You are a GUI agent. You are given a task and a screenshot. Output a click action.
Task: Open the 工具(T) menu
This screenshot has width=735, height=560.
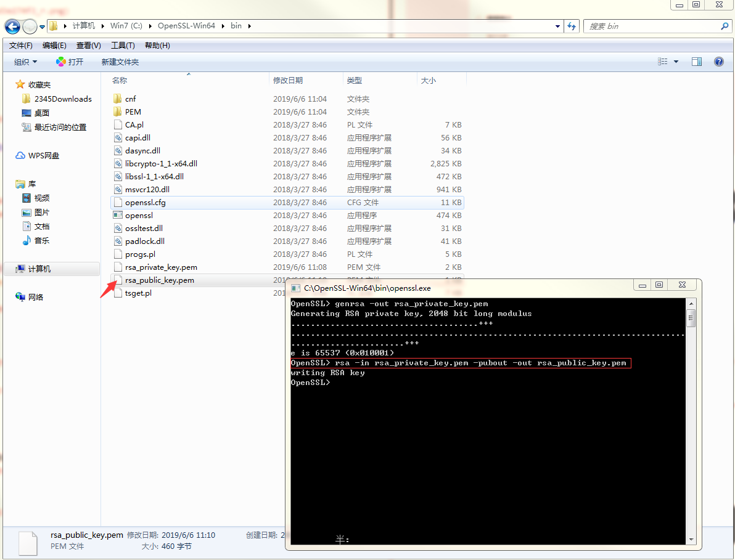123,46
